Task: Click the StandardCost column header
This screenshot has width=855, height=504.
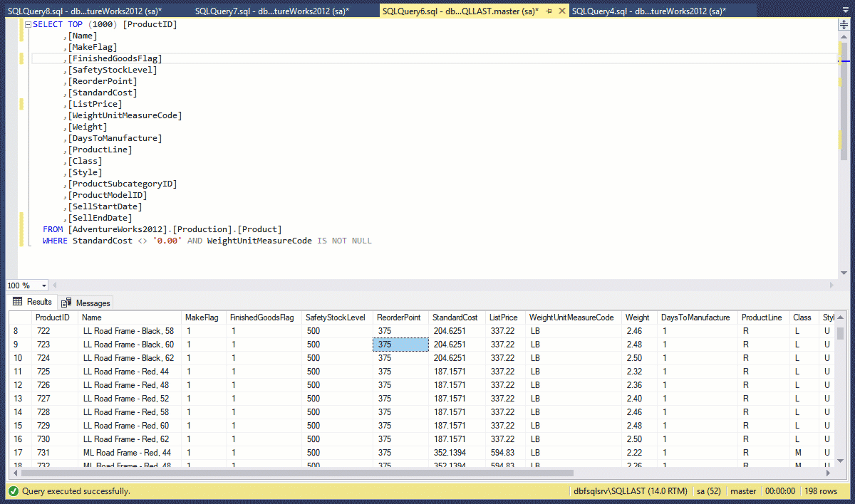Action: (x=455, y=317)
